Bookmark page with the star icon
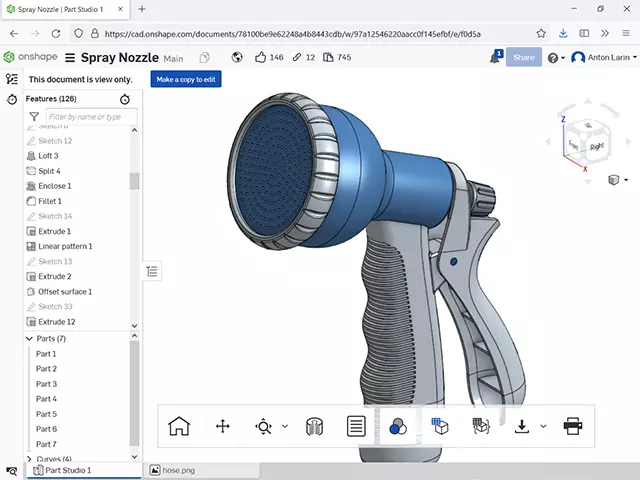640x480 pixels. click(x=541, y=33)
